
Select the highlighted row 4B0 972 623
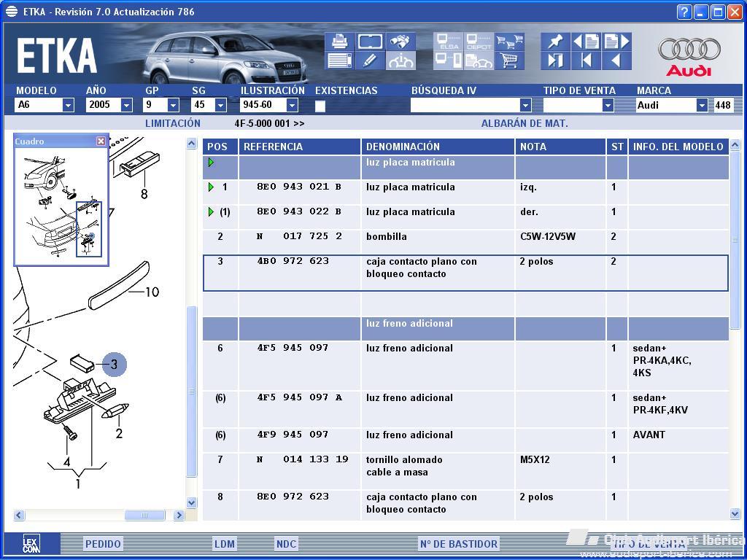pyautogui.click(x=465, y=273)
